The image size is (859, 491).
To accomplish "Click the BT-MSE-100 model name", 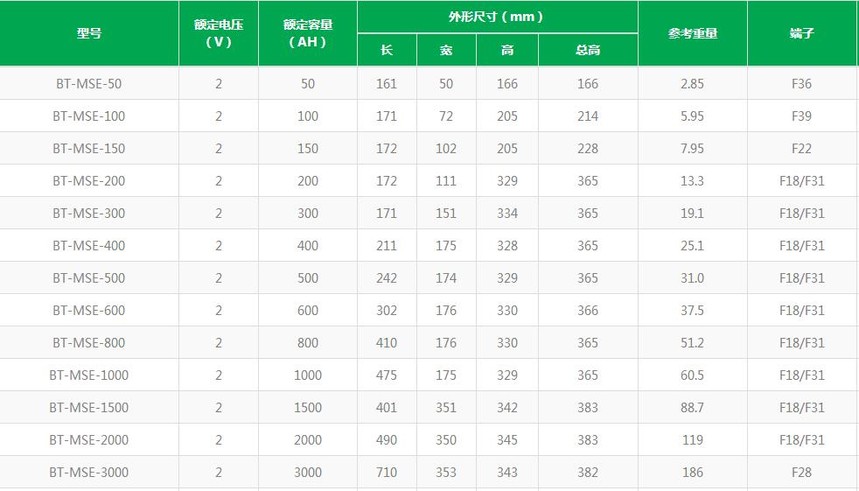I will click(89, 116).
